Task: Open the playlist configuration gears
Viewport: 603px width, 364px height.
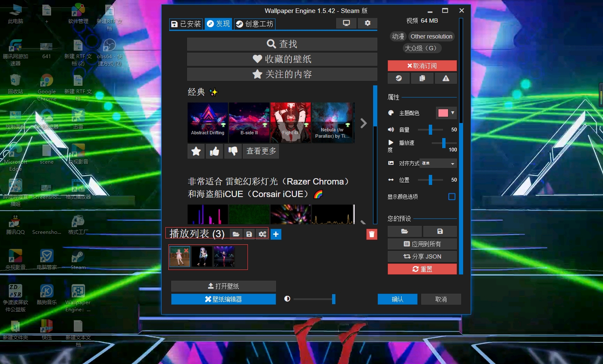Action: click(x=263, y=234)
